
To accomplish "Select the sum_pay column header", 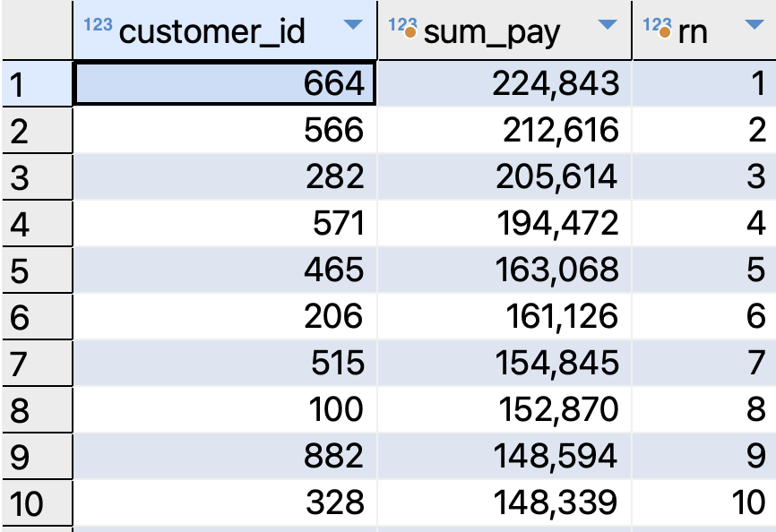I will tap(504, 30).
